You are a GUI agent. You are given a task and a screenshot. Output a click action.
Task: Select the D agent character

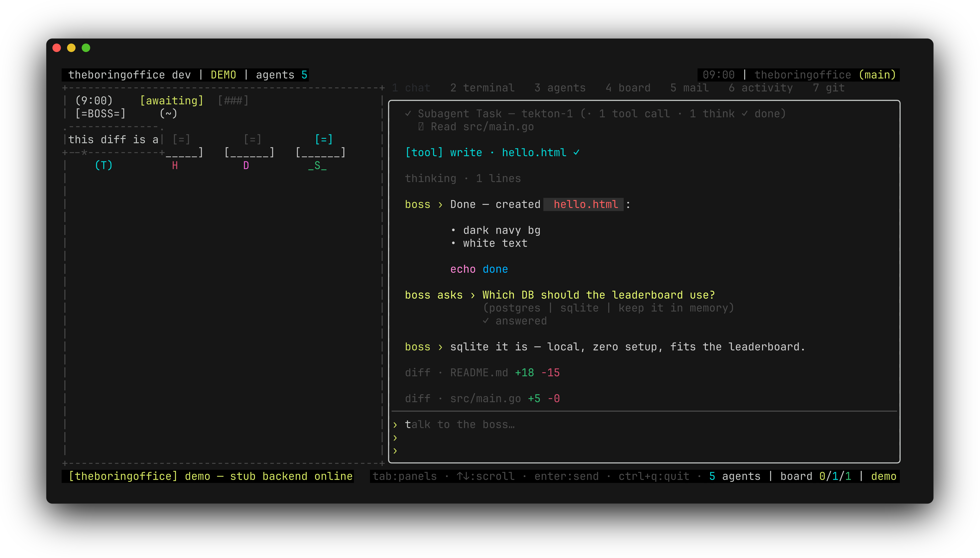(x=246, y=165)
